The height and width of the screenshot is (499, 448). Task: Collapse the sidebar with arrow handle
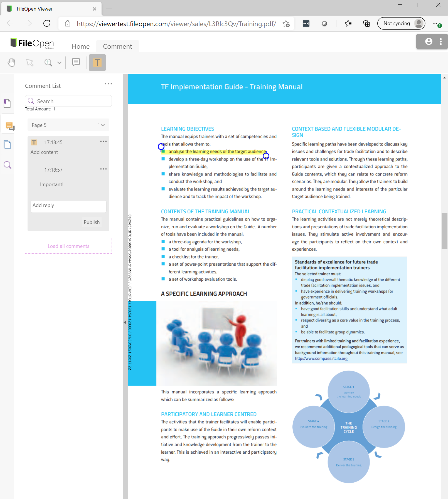pos(125,322)
